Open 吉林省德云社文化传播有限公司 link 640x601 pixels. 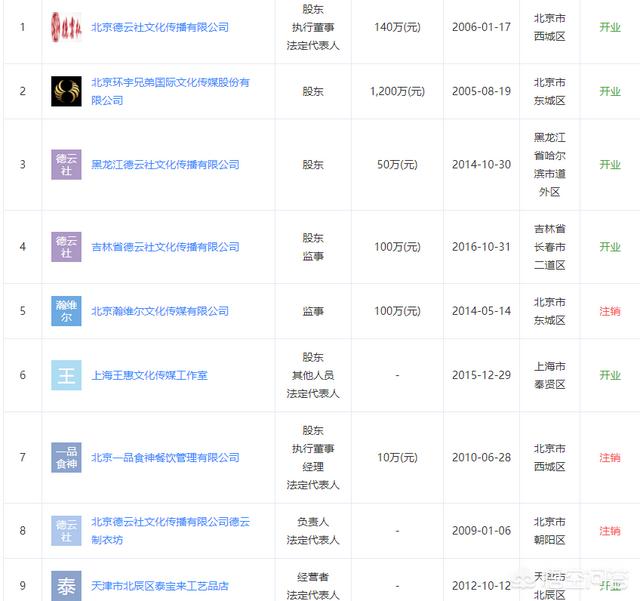point(165,247)
